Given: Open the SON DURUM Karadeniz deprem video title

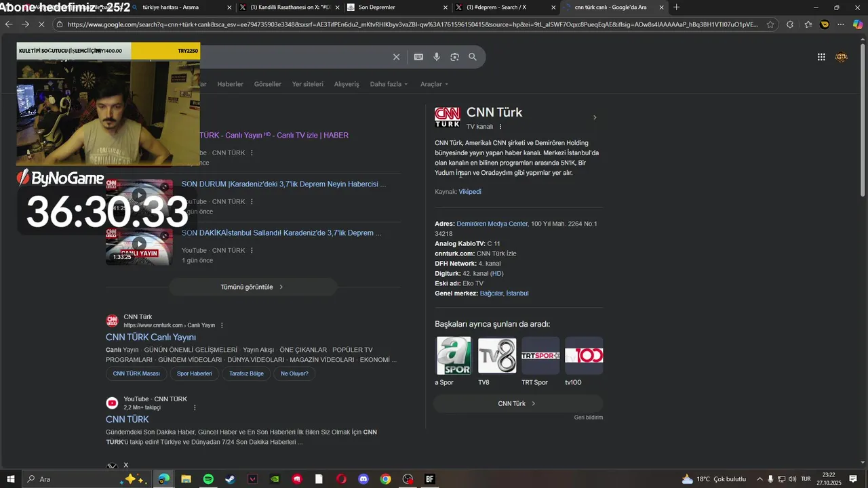Looking at the screenshot, I should [283, 184].
